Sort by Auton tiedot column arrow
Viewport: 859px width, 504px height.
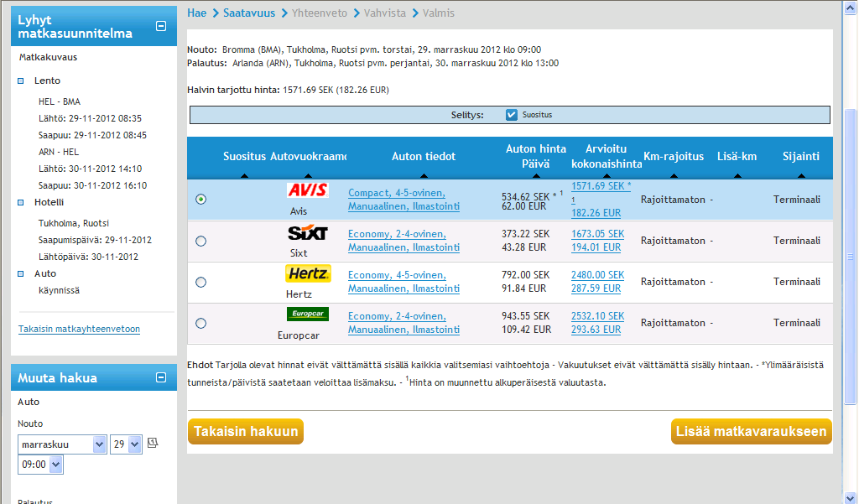click(424, 176)
